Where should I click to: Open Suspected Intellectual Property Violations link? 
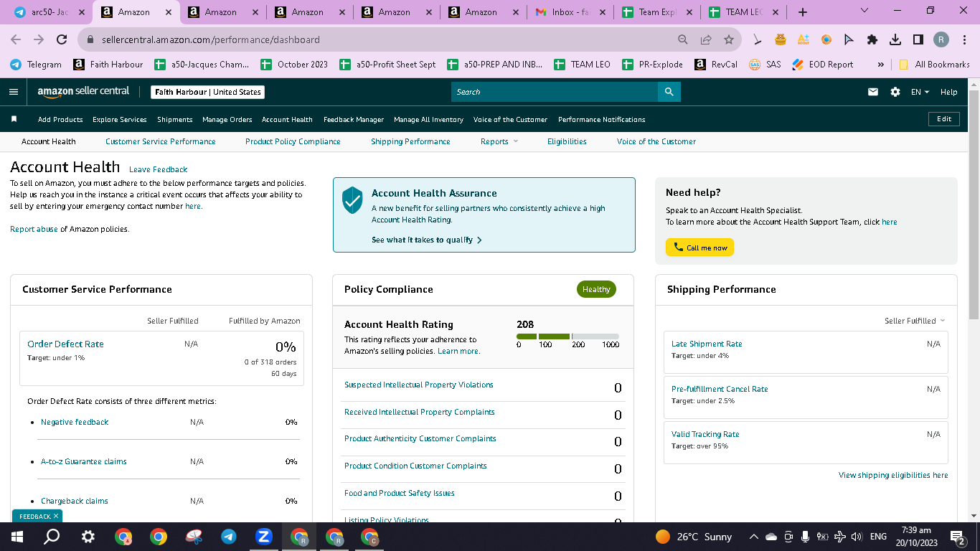point(419,385)
